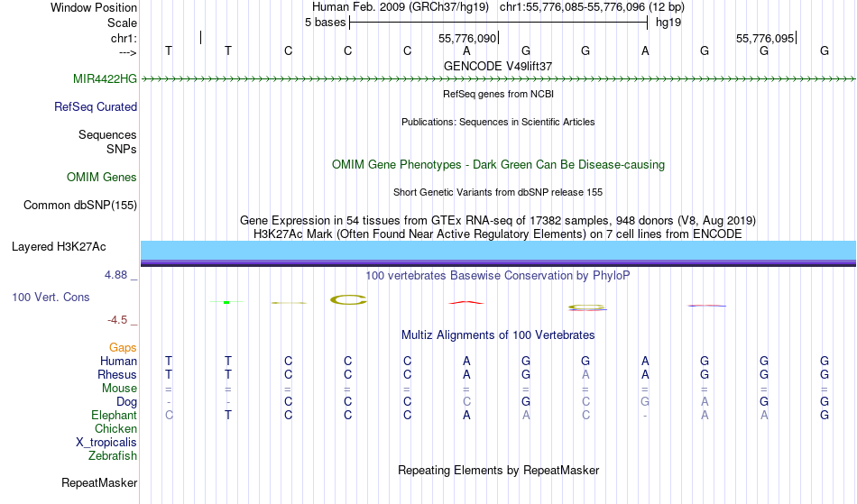Click the Common dbSNP(155) track label

click(x=80, y=205)
